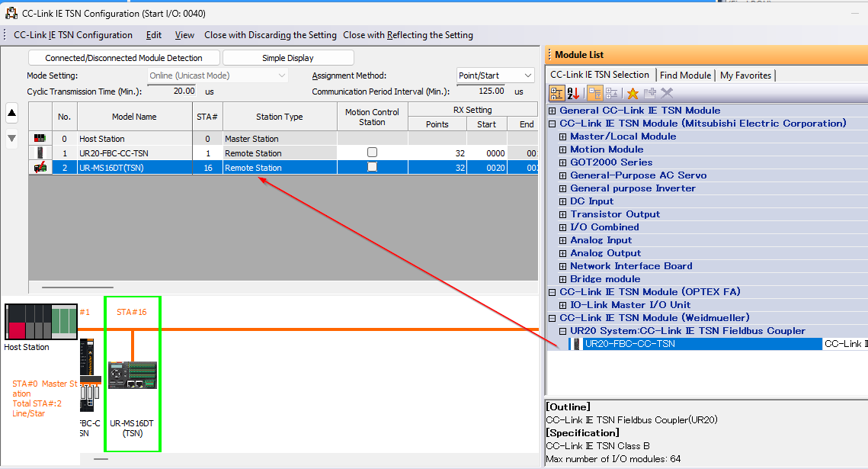868x469 pixels.
Task: Switch to the My Favorites tab
Action: (745, 75)
